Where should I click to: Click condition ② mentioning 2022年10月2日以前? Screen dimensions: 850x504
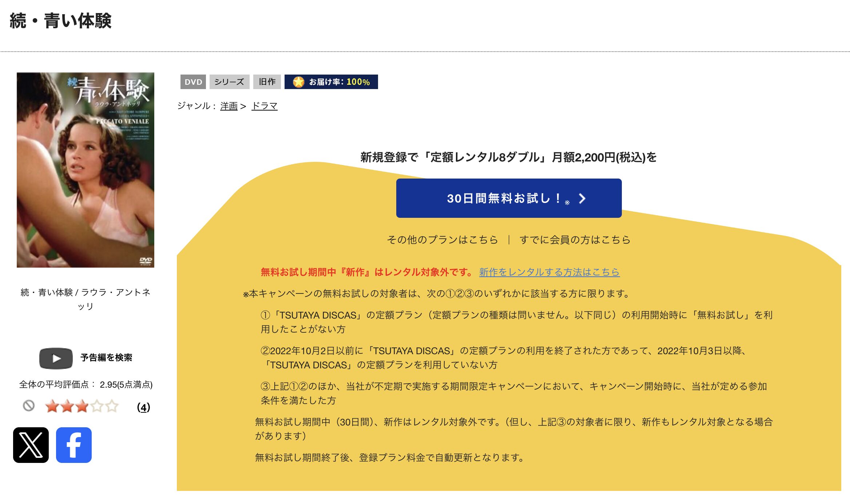click(504, 357)
